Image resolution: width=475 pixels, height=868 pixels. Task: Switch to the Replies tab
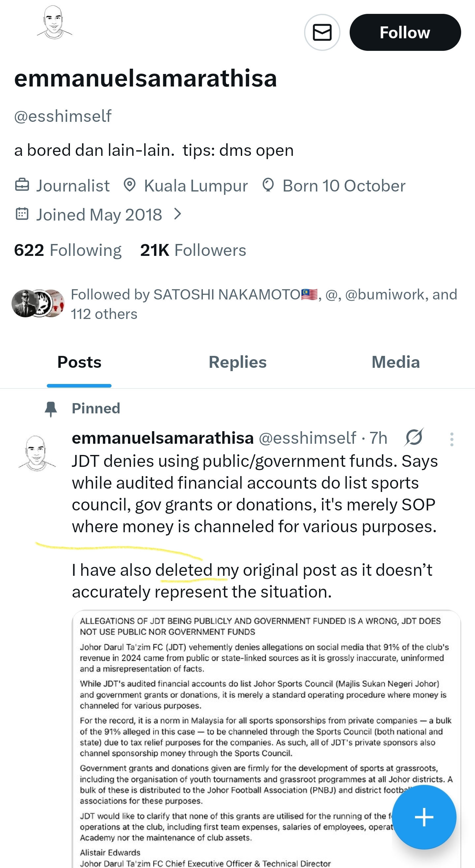(237, 362)
